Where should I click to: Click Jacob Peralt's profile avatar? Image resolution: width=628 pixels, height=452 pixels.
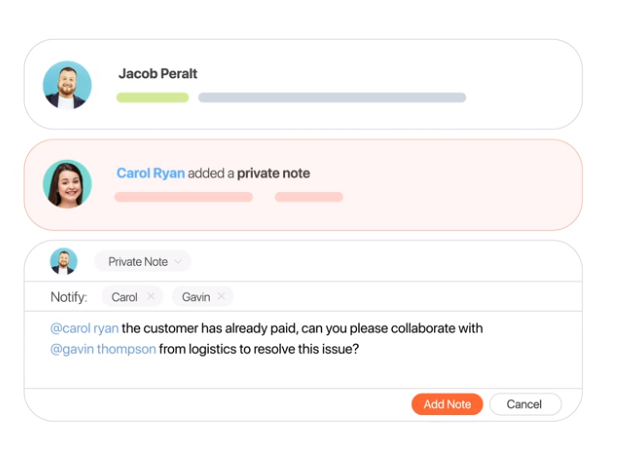coord(67,85)
